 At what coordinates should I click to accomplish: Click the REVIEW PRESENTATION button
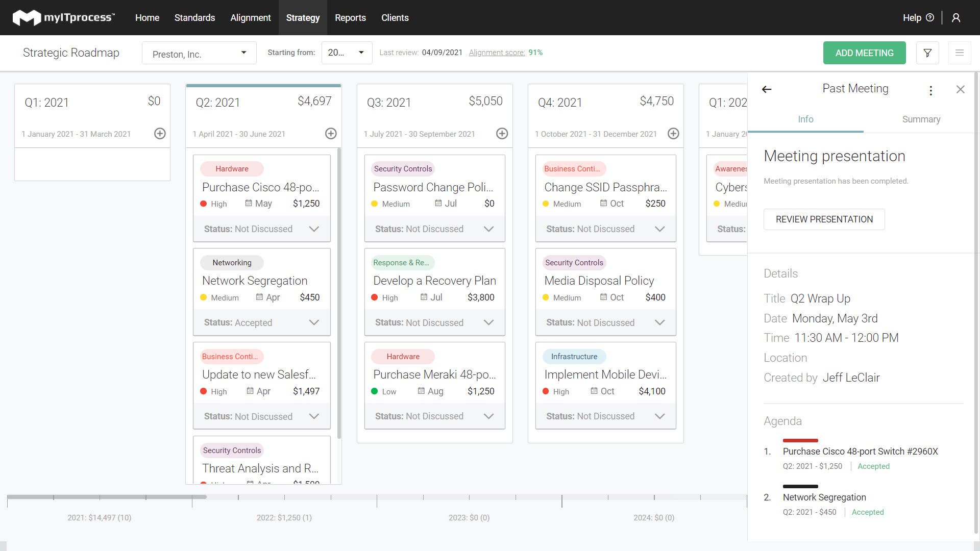coord(823,219)
